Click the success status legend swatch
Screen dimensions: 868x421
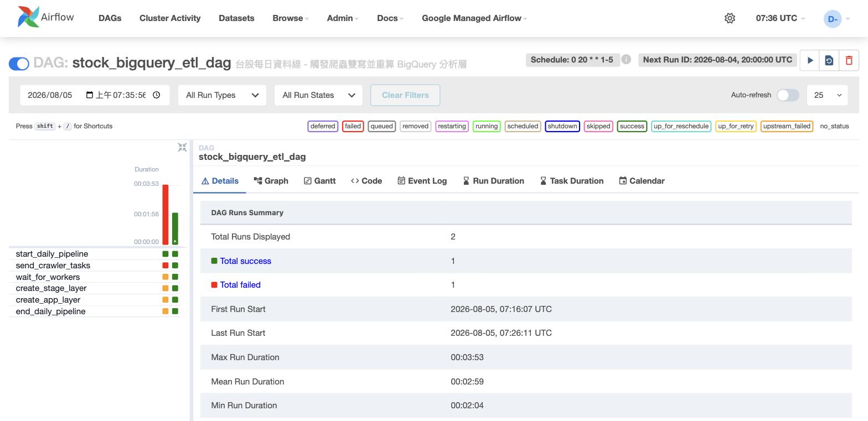pos(632,126)
